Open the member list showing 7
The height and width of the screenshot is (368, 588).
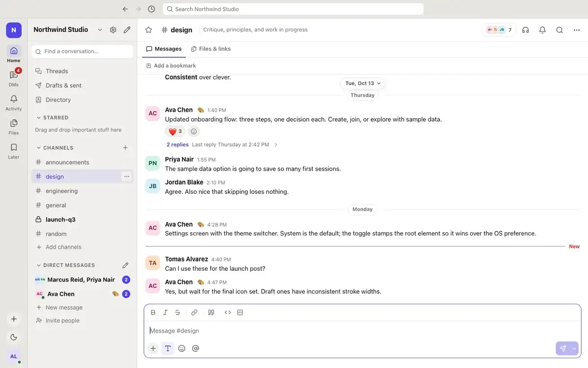click(499, 30)
